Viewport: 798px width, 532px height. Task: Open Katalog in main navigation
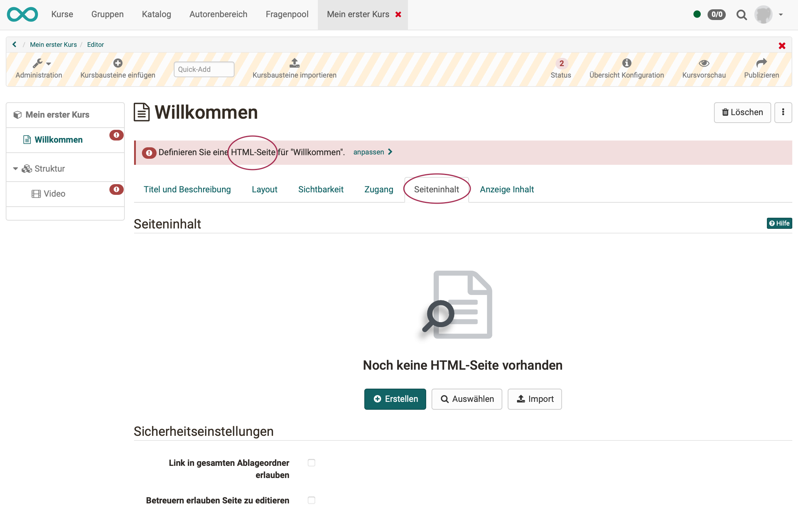pos(156,14)
